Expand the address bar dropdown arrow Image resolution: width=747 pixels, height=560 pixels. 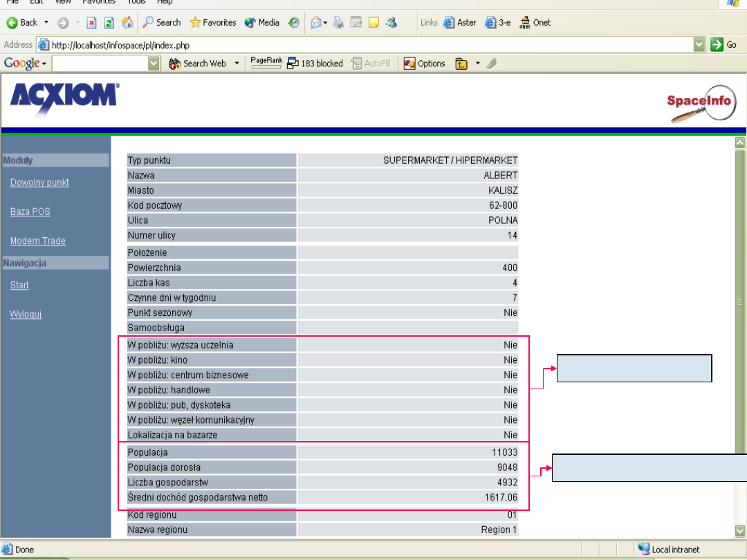pyautogui.click(x=699, y=44)
